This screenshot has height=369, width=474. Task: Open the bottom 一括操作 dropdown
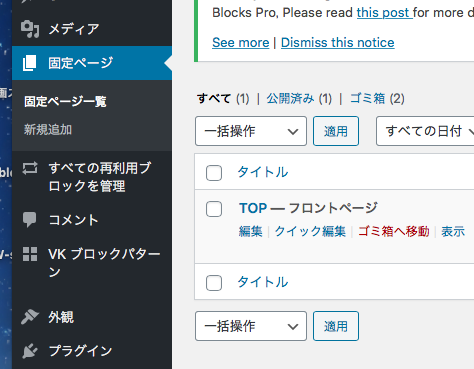click(251, 326)
